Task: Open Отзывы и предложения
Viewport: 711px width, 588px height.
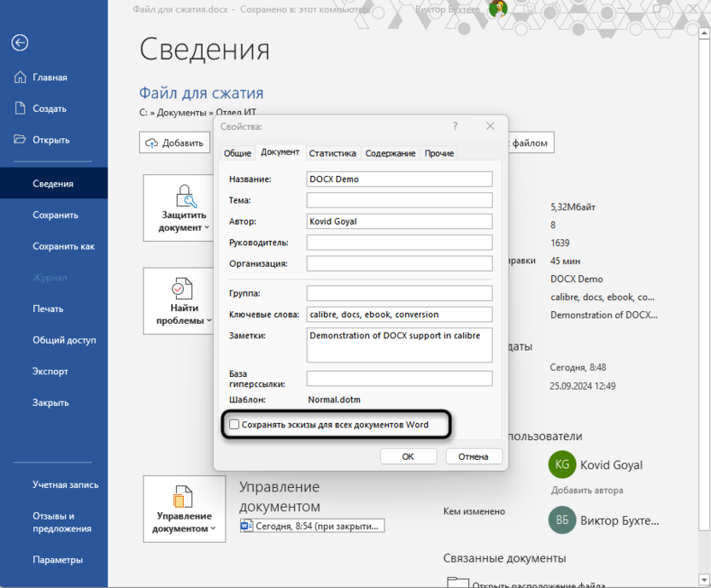Action: [x=54, y=522]
